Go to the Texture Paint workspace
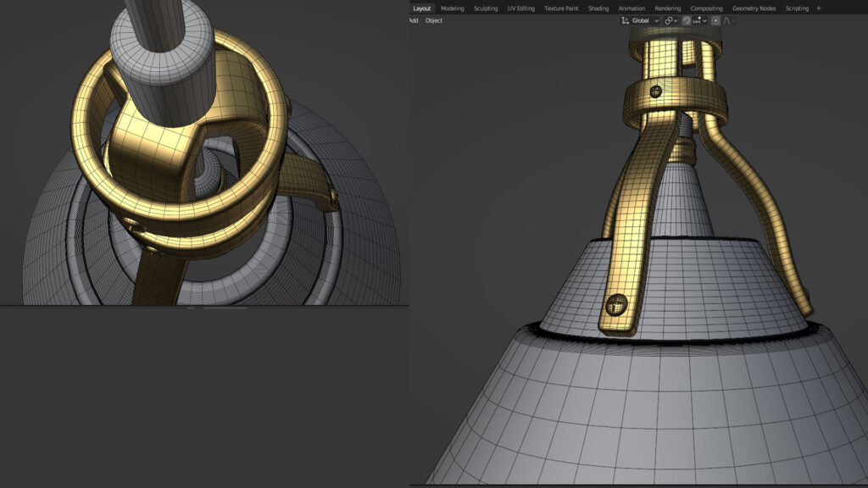The width and height of the screenshot is (868, 488). point(561,8)
